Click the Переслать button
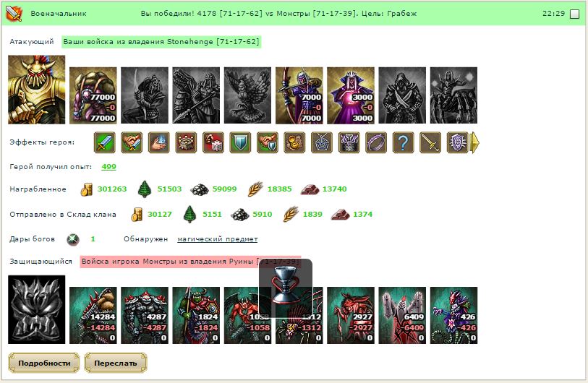Screen dimensions: 588x383 click(116, 363)
